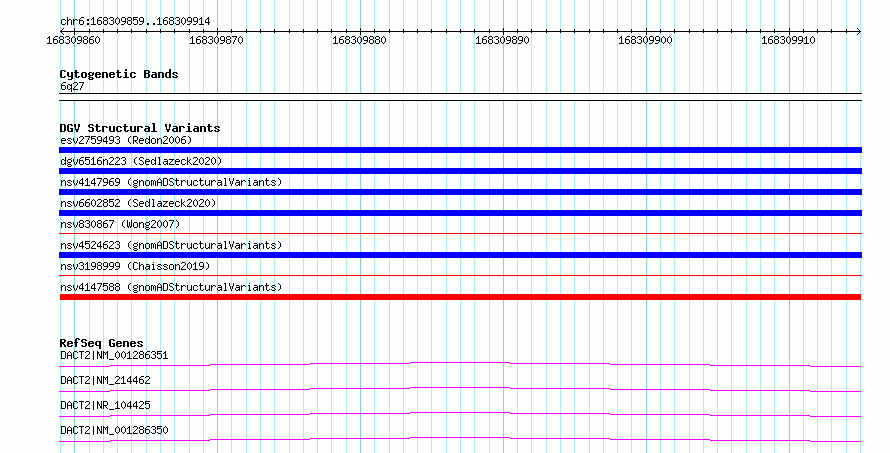Open variant dgv6516n223 (Sedlazeck2020) label
The height and width of the screenshot is (453, 890).
pyautogui.click(x=141, y=161)
